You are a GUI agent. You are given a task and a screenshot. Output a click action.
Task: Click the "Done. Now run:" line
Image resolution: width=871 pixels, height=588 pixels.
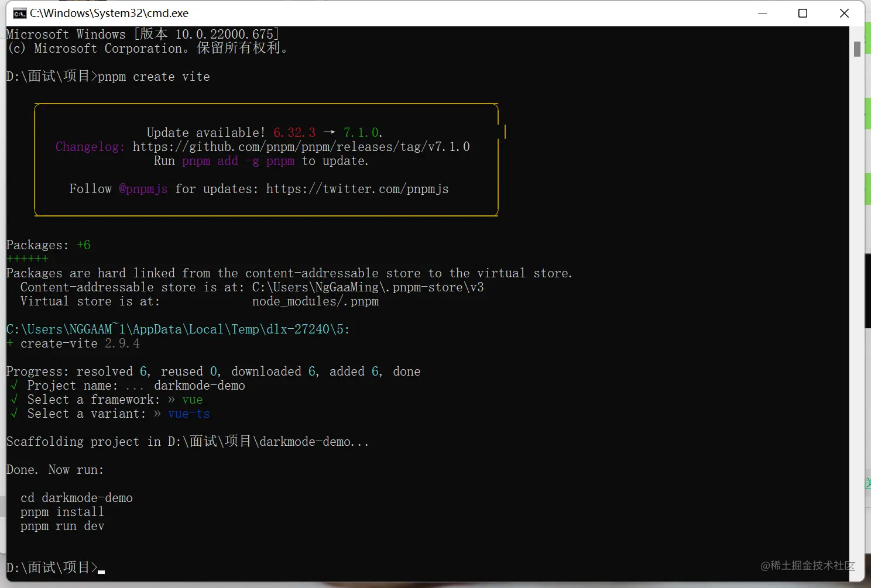click(x=55, y=470)
